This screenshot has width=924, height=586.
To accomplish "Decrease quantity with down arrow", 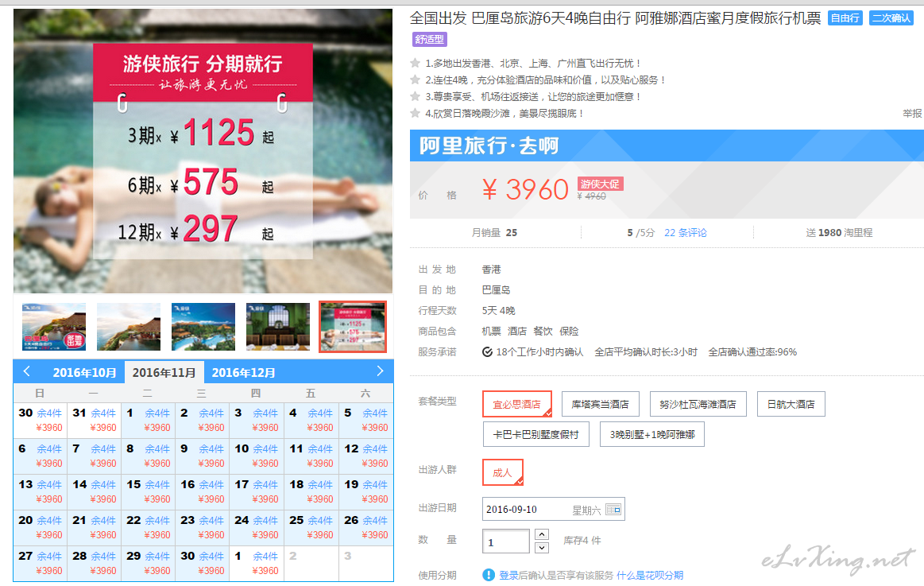I will pyautogui.click(x=542, y=548).
